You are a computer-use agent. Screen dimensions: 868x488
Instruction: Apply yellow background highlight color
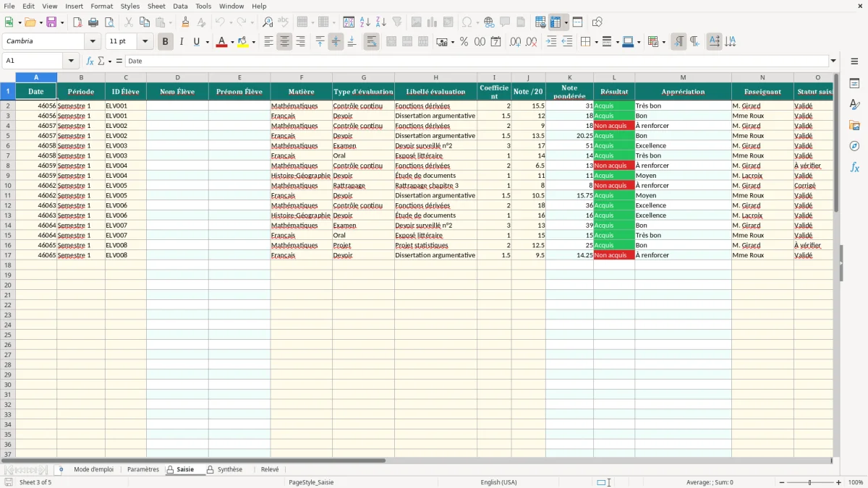tap(243, 42)
